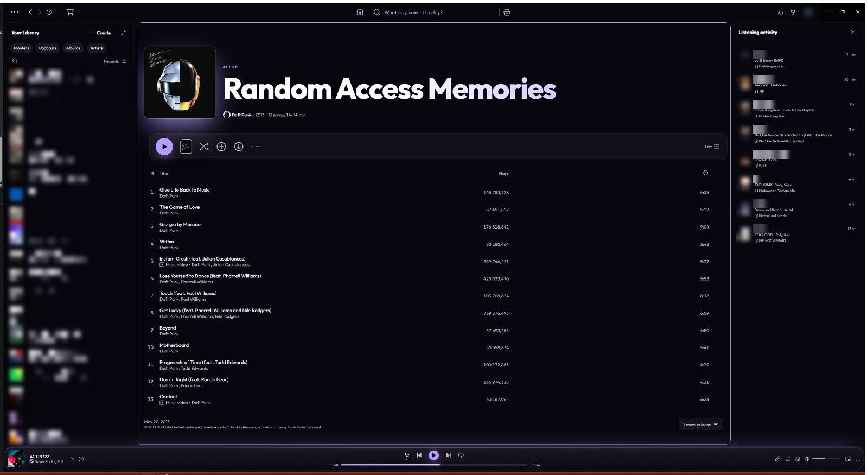Open the Connect to a device icon
The height and width of the screenshot is (475, 868).
point(797,459)
